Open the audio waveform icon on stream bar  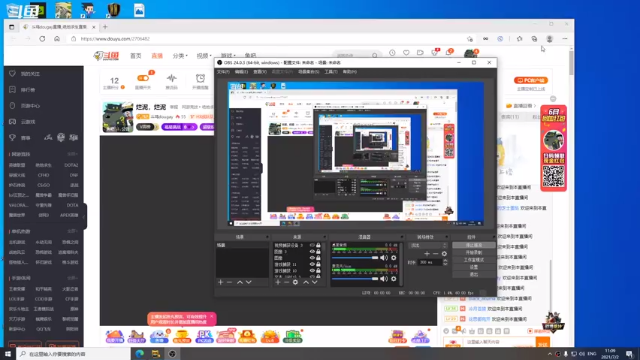(171, 78)
